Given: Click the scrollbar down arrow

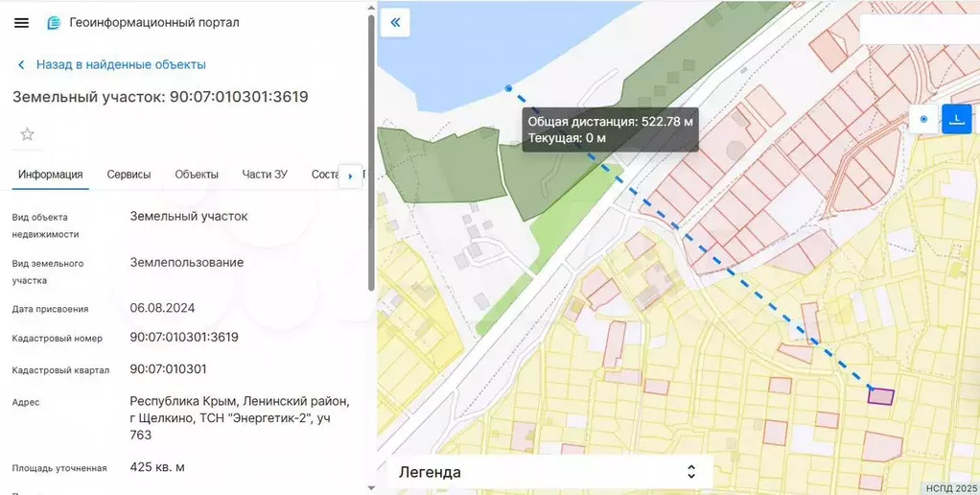Looking at the screenshot, I should [371, 488].
